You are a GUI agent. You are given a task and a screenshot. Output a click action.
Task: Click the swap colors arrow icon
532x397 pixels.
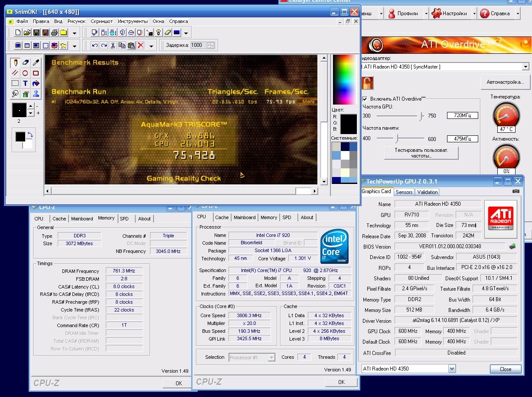click(x=29, y=135)
